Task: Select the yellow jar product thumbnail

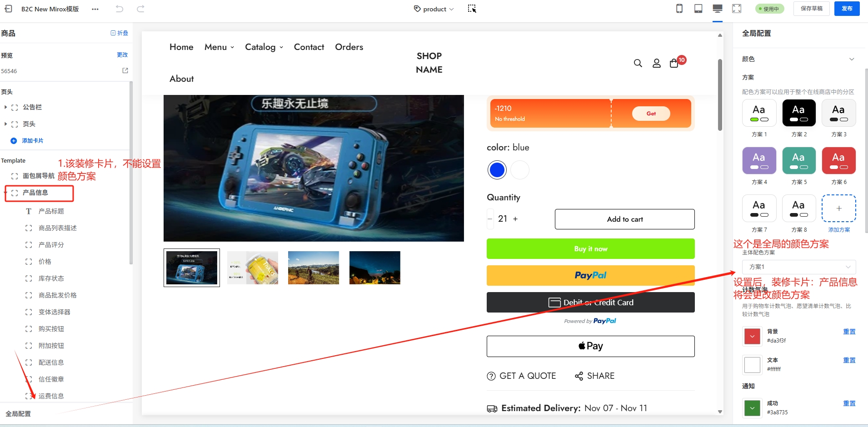Action: [253, 268]
